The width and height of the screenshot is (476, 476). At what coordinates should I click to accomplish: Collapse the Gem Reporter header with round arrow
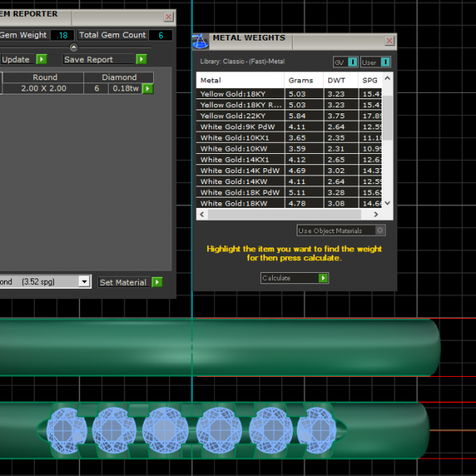(x=74, y=48)
